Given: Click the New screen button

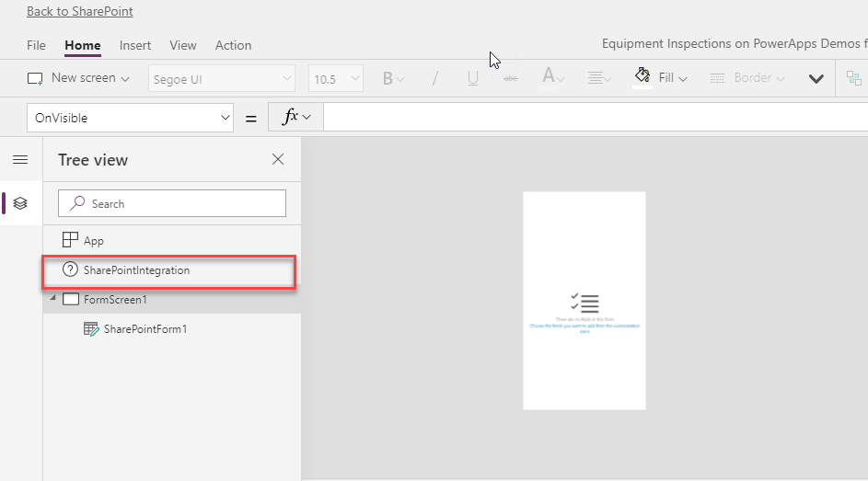Looking at the screenshot, I should coord(78,78).
